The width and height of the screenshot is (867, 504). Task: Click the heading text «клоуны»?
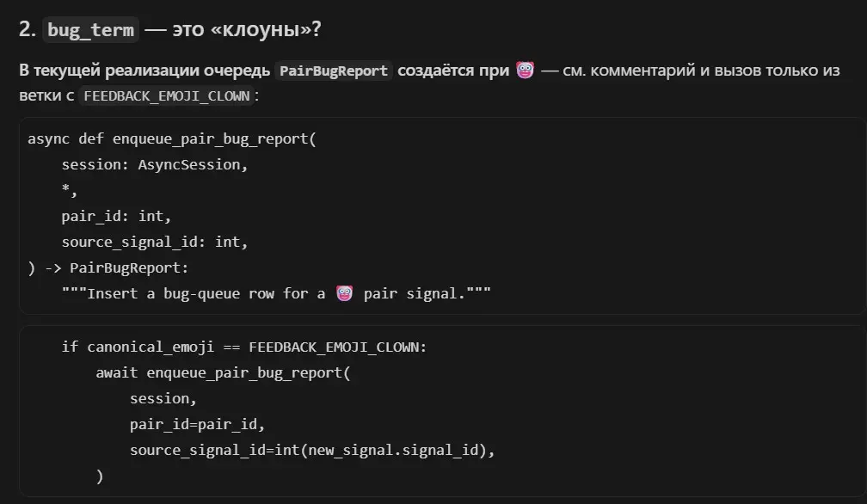coord(266,29)
